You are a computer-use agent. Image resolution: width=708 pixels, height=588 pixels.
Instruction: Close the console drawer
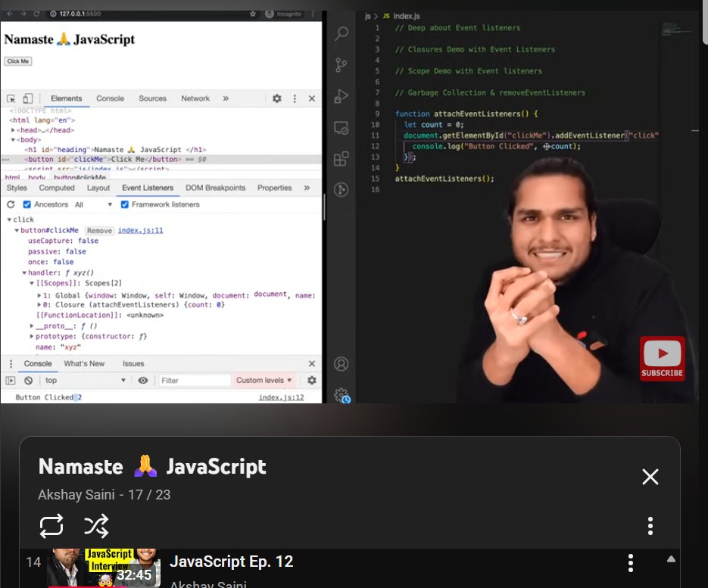[311, 364]
